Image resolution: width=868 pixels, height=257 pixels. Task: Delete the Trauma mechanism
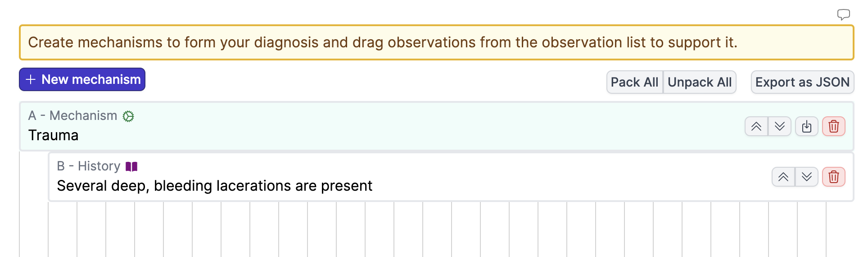click(833, 127)
